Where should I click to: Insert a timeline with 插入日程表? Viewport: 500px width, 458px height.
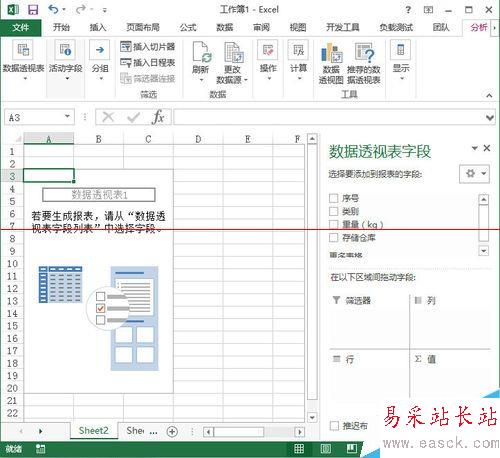click(x=148, y=62)
